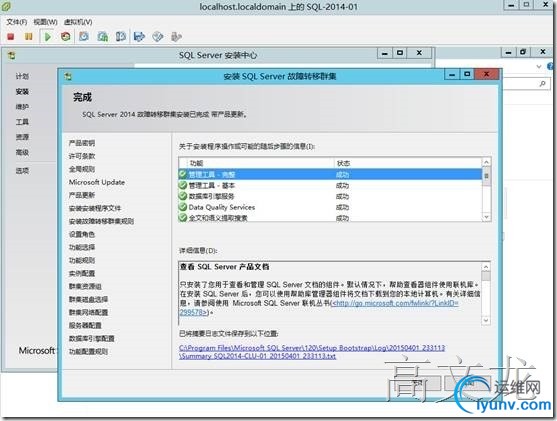Select 安装 in SQL Server 安装中心
This screenshot has height=421, width=557.
point(22,92)
